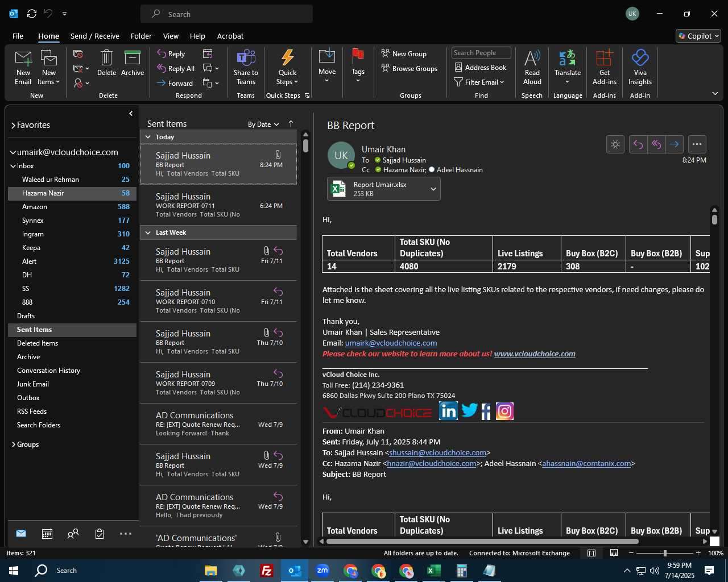Click the zoom slider in the status bar

pyautogui.click(x=664, y=553)
